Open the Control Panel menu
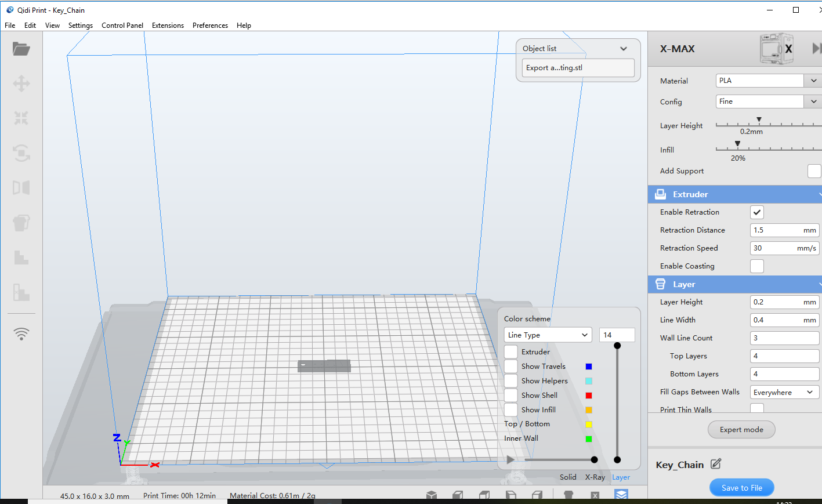This screenshot has width=822, height=504. (122, 25)
